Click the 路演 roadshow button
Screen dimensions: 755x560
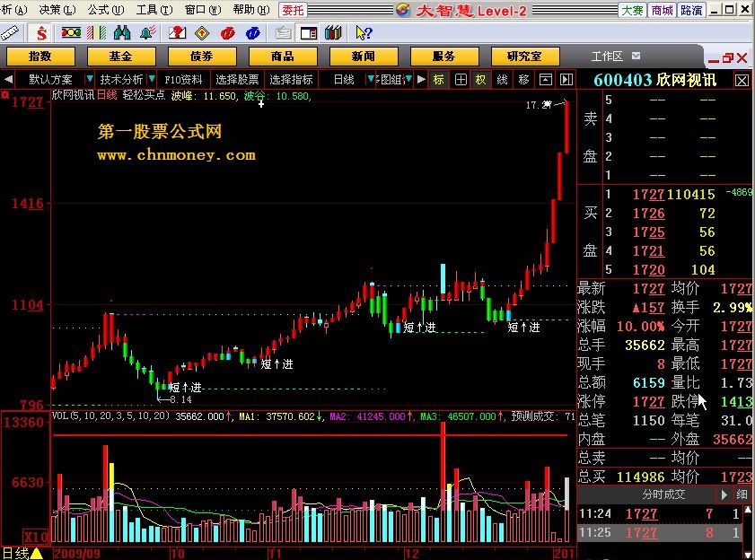click(691, 10)
